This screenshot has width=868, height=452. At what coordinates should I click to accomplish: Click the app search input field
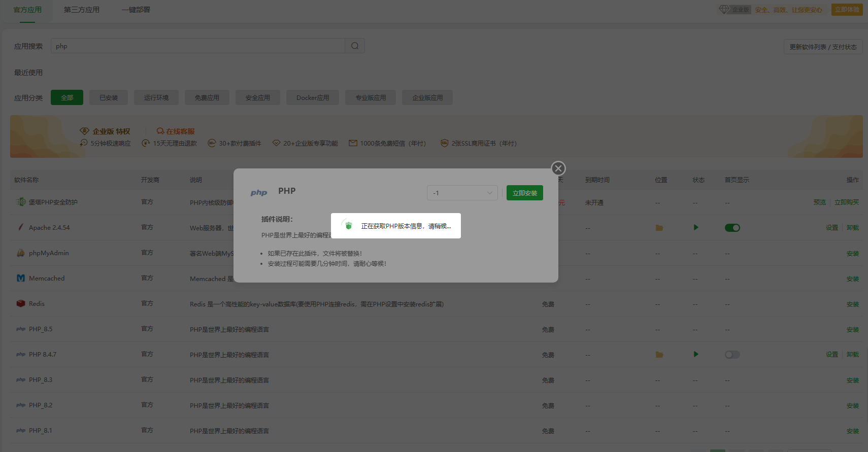198,46
